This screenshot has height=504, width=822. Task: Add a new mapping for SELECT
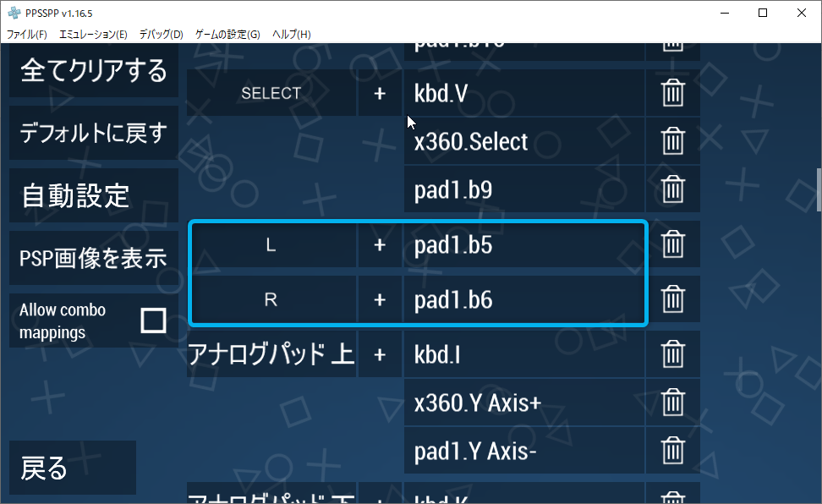[379, 93]
